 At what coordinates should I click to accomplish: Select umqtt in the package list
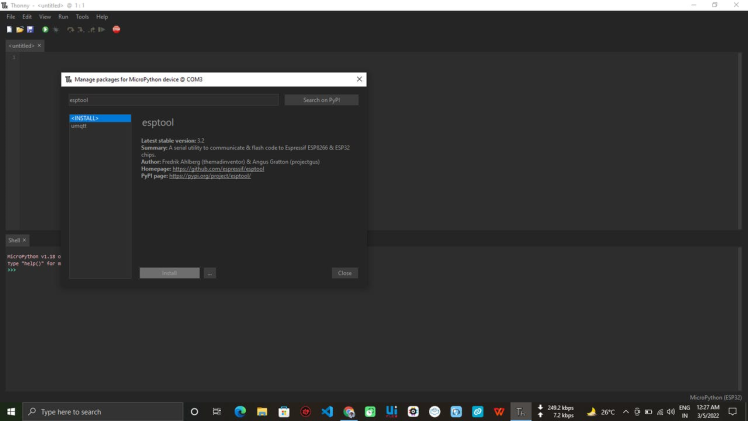pyautogui.click(x=79, y=126)
